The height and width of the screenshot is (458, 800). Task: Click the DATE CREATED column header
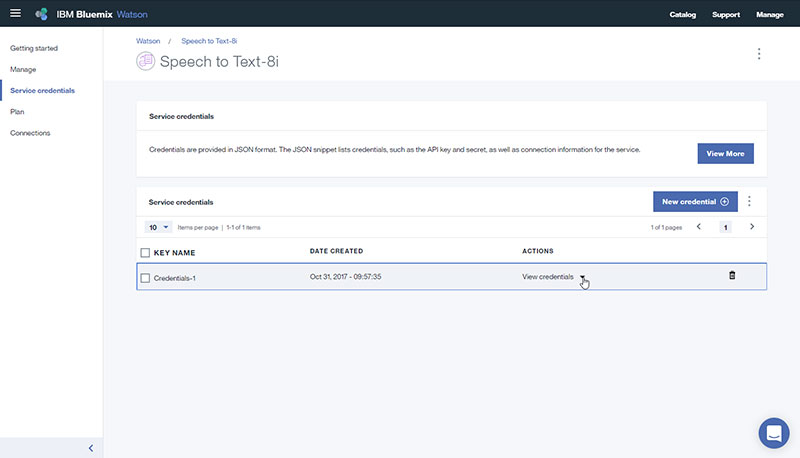[336, 251]
